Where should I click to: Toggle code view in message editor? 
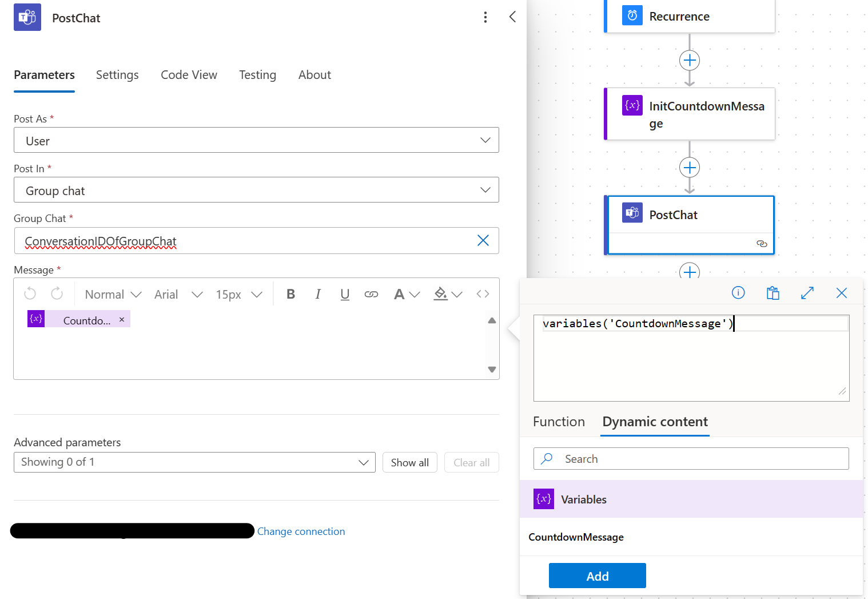tap(483, 294)
